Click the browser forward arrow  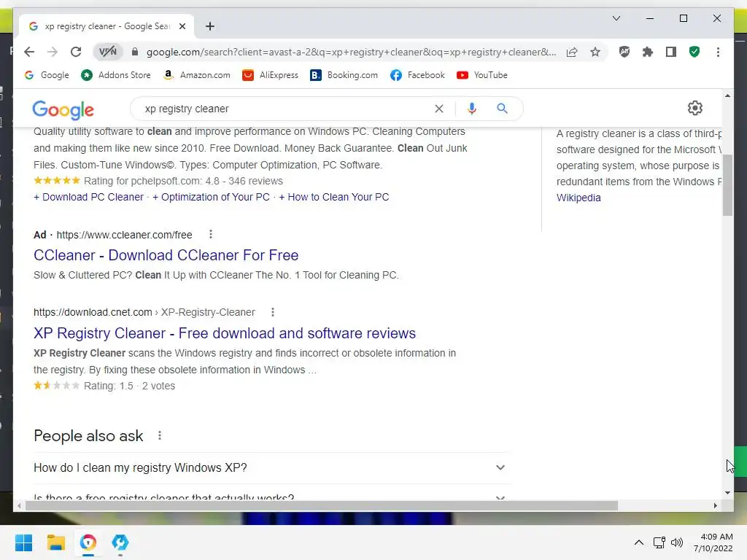tap(53, 52)
